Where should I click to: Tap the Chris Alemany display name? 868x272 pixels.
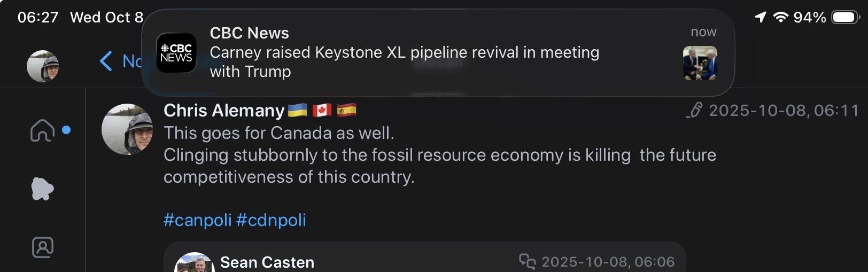[x=223, y=111]
